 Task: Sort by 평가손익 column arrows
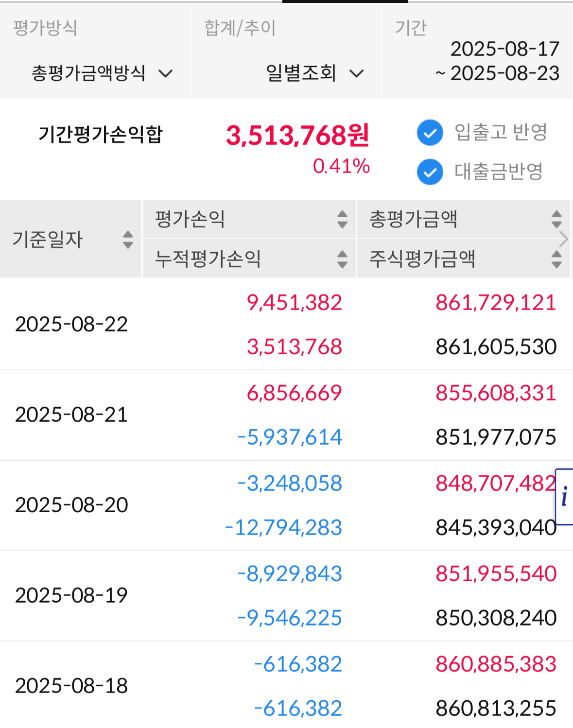342,219
